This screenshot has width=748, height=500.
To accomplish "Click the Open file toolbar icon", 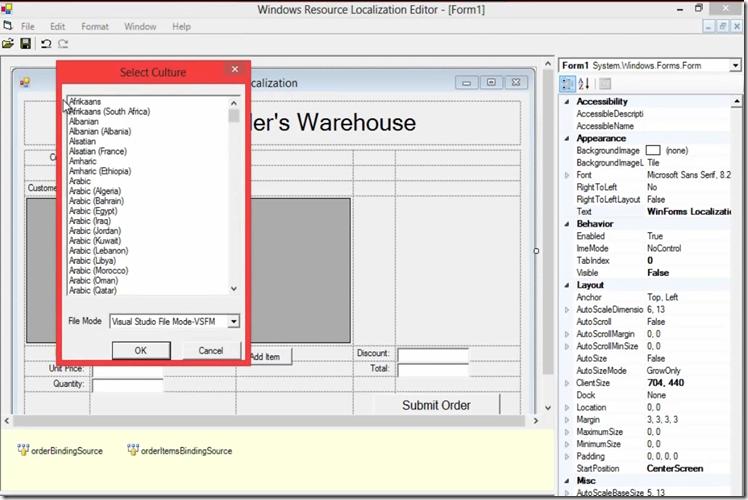I will [x=8, y=44].
